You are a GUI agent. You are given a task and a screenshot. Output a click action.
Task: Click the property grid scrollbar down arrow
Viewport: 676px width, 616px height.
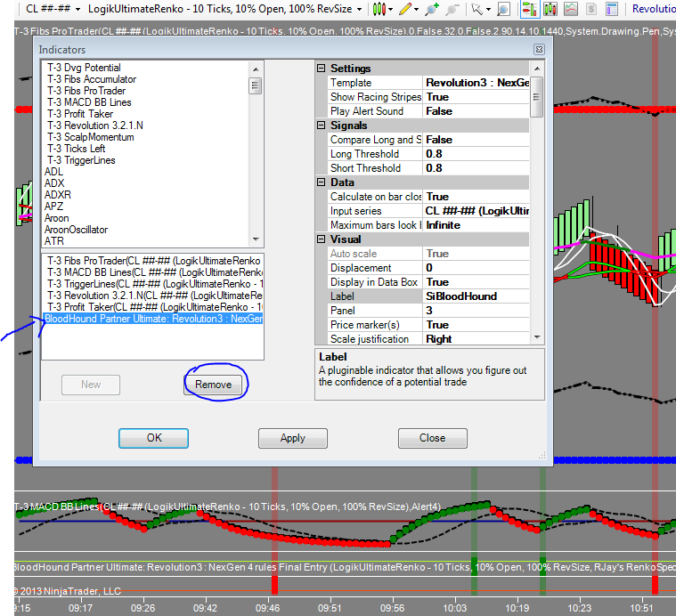tap(537, 337)
